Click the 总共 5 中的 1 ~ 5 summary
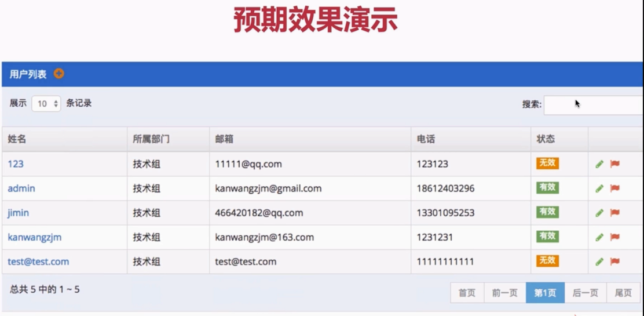Viewport: 644px width, 316px height. coord(45,290)
